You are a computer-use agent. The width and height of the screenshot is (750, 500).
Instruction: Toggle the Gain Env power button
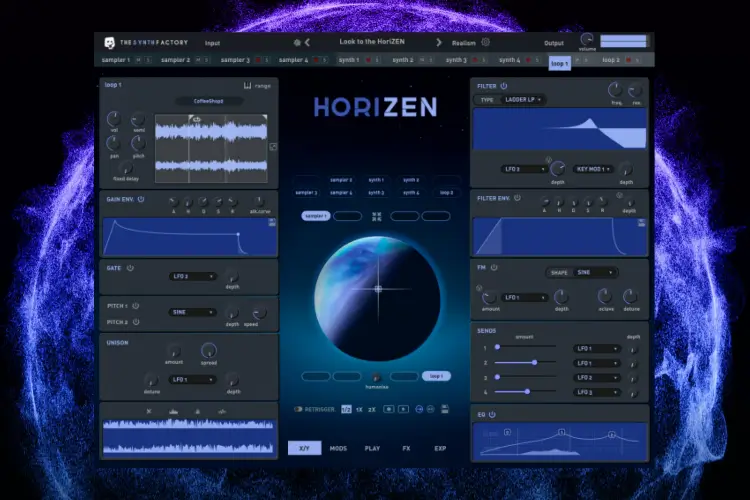pyautogui.click(x=141, y=199)
